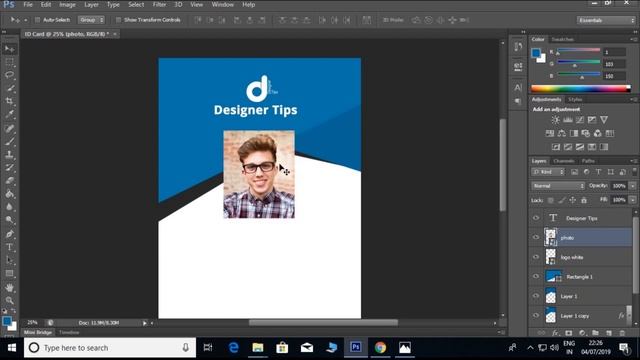Viewport: 640px width, 360px height.
Task: Open the History panel icon
Action: point(518,47)
